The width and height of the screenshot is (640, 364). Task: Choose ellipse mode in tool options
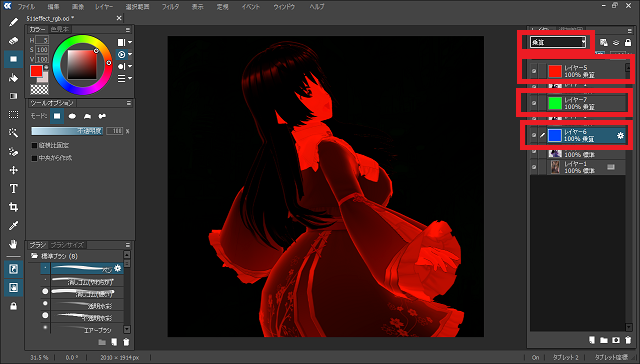72,116
